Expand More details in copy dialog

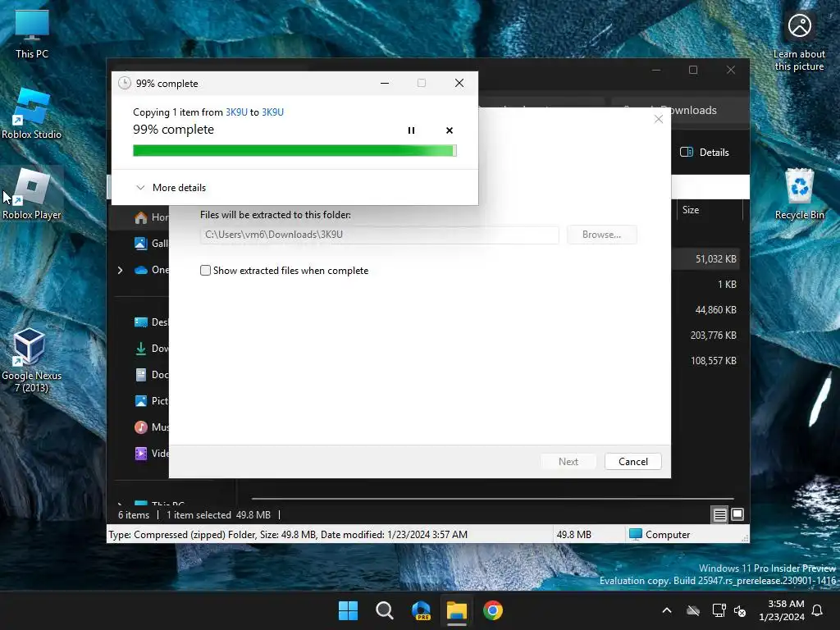coord(171,188)
